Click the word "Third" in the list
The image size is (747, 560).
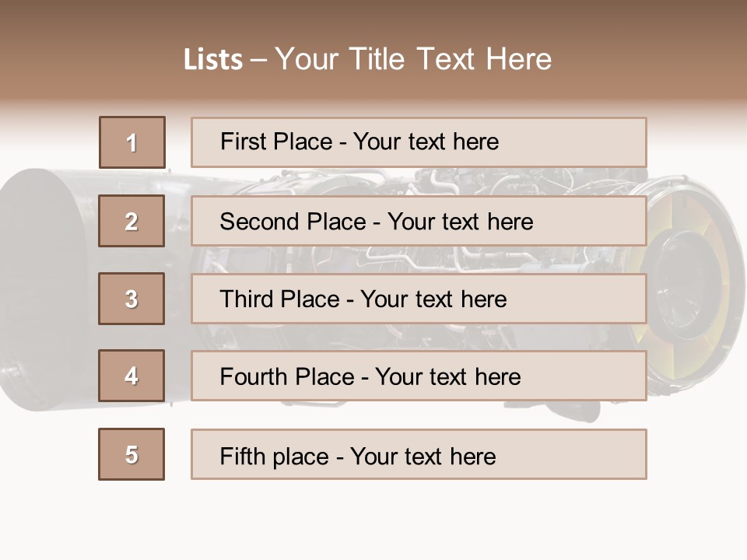click(x=247, y=299)
